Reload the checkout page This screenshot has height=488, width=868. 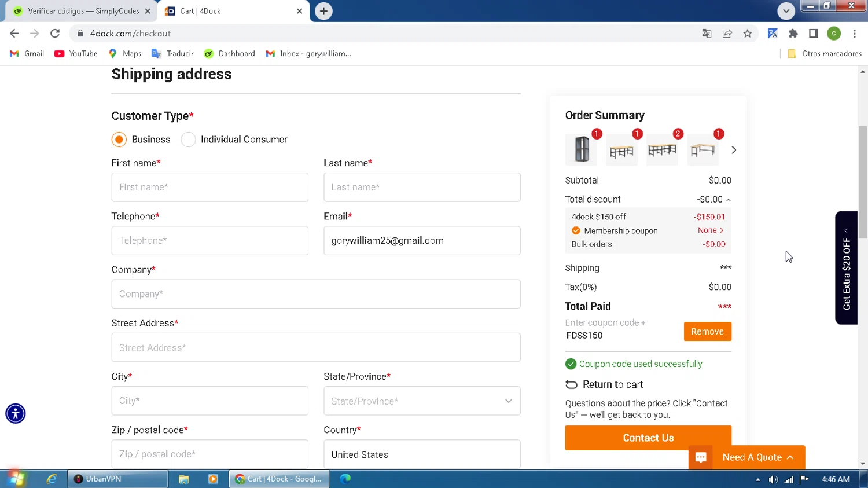click(x=55, y=34)
